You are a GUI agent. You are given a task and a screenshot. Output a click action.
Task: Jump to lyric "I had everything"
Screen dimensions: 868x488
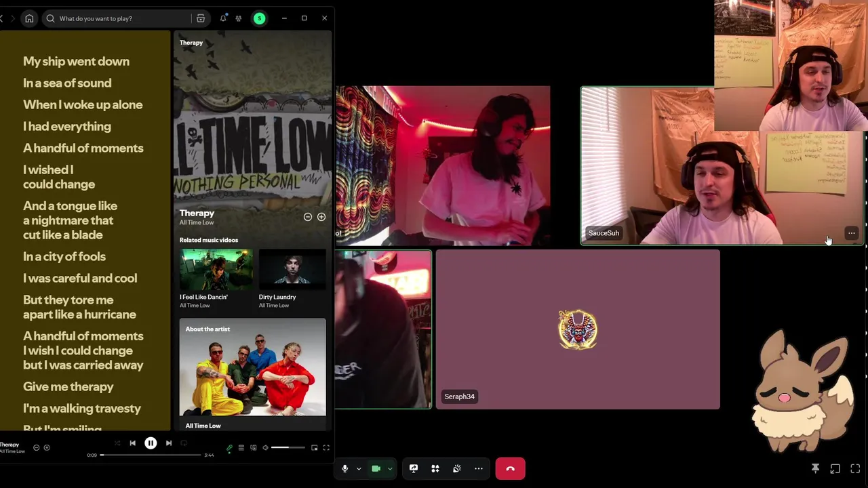[x=67, y=126]
